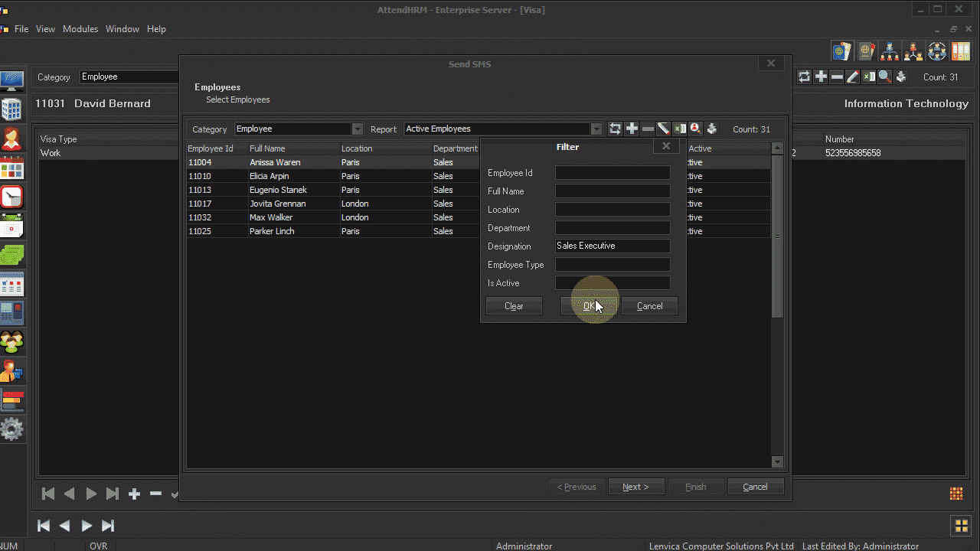Viewport: 980px width, 551px height.
Task: Click Clear in the Filter dialog
Action: [x=514, y=306]
